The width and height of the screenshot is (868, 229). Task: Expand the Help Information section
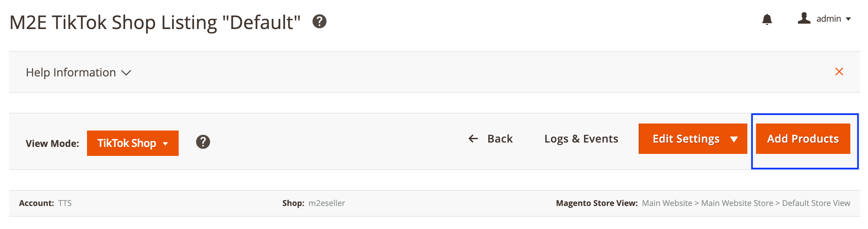(71, 72)
